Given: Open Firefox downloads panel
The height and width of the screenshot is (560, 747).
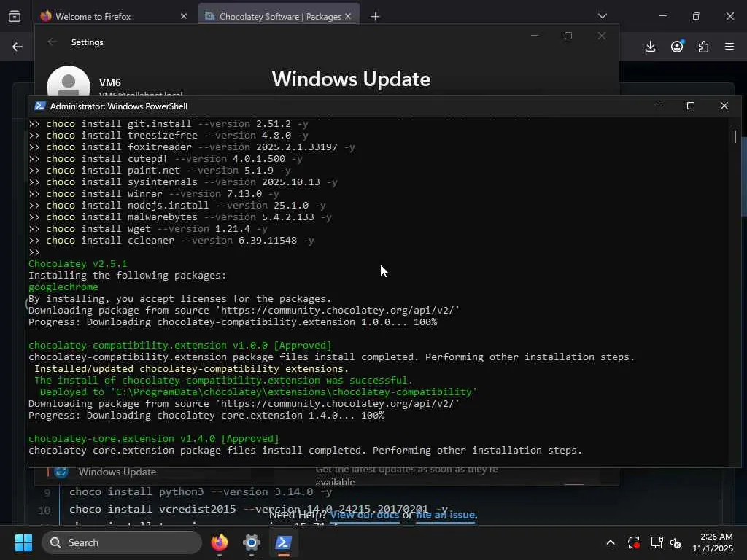Looking at the screenshot, I should pyautogui.click(x=650, y=47).
